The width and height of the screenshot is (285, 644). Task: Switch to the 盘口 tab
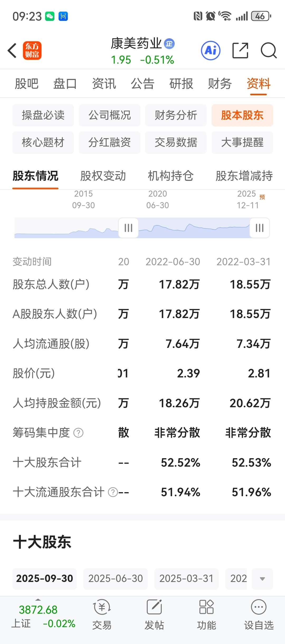[x=65, y=84]
